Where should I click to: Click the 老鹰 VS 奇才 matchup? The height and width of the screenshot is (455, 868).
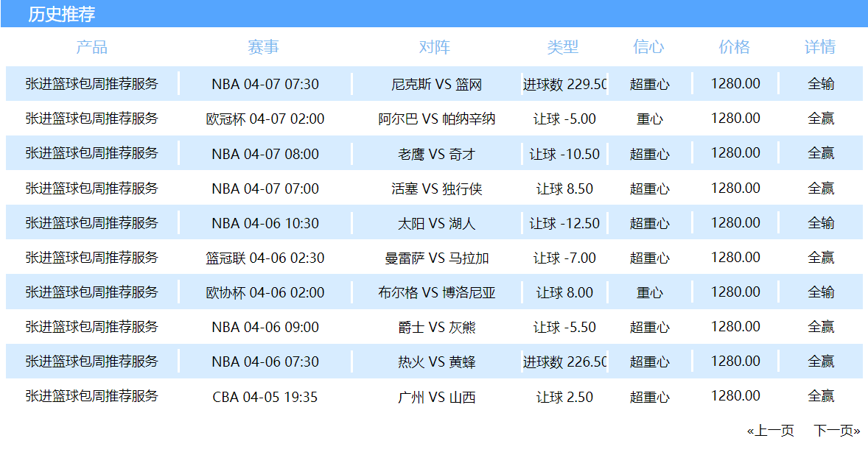click(x=436, y=154)
